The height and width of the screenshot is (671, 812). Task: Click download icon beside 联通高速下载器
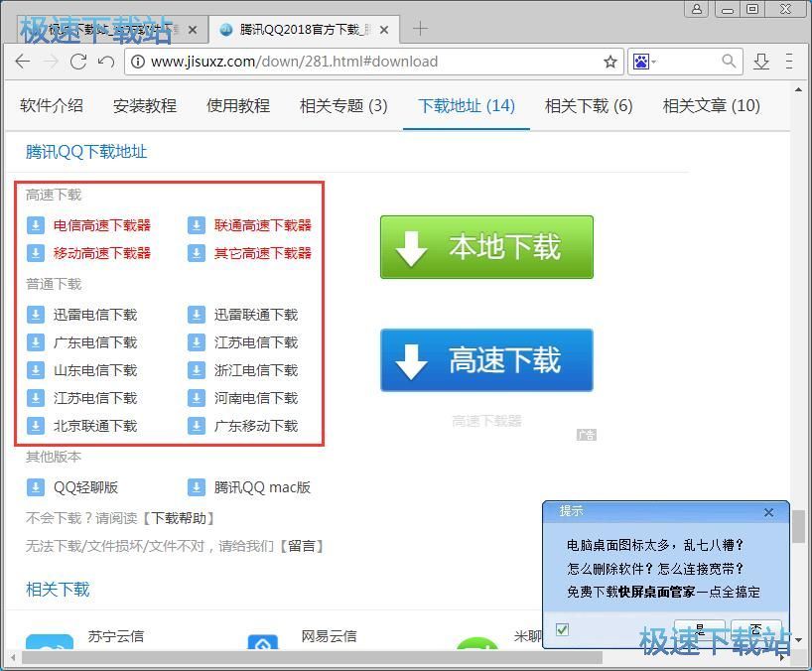(x=197, y=225)
